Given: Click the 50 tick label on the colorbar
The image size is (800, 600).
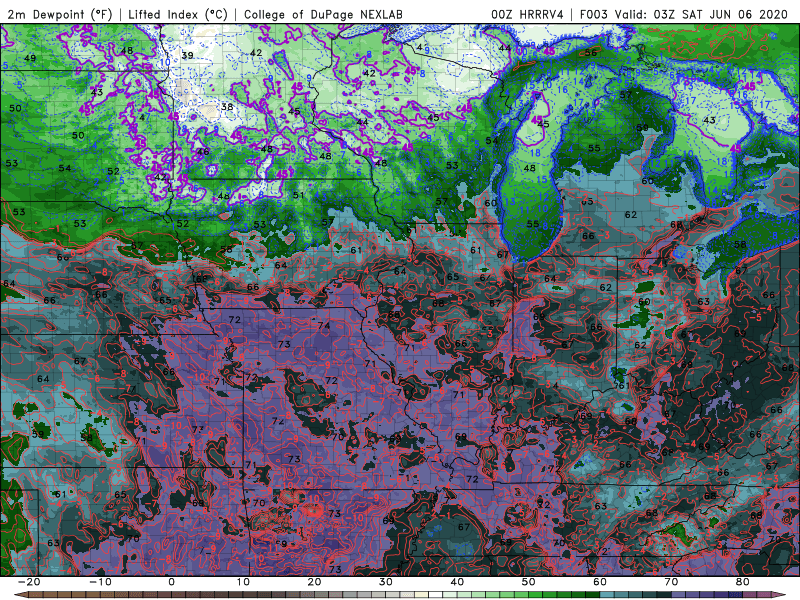Looking at the screenshot, I should coord(529,582).
